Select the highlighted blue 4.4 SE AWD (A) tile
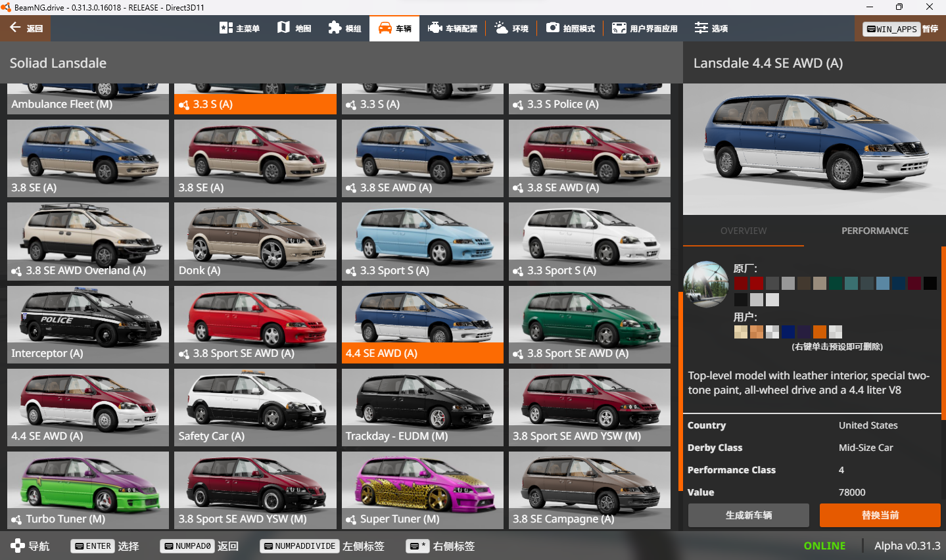Screen dimensions: 946x560 click(x=423, y=325)
